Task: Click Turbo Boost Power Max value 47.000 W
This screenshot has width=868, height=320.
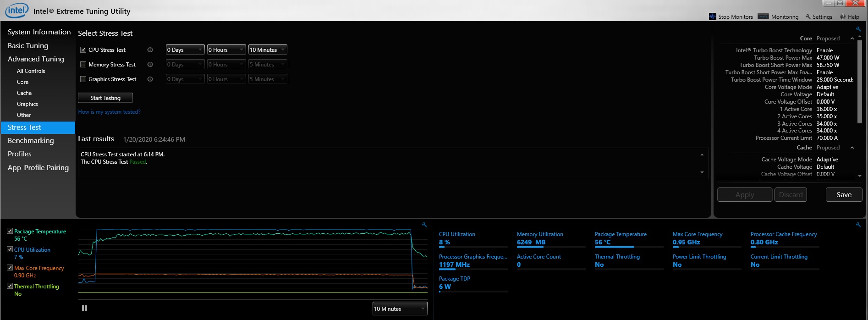Action: [828, 58]
